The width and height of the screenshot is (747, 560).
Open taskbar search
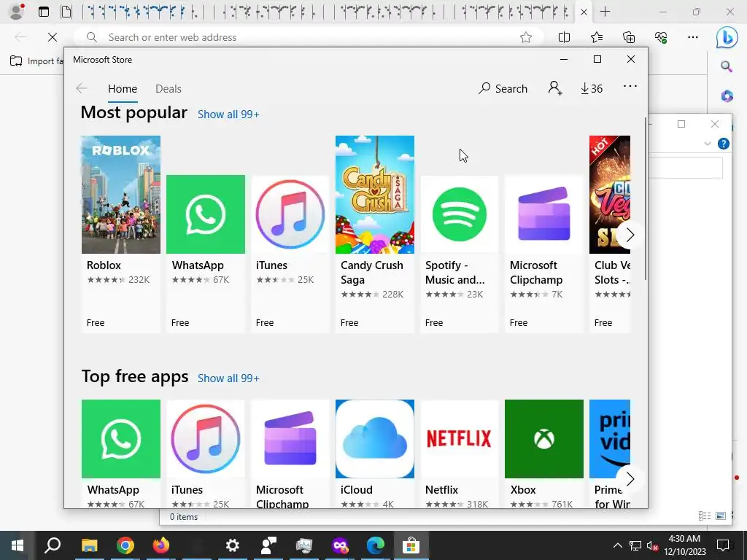click(x=53, y=545)
